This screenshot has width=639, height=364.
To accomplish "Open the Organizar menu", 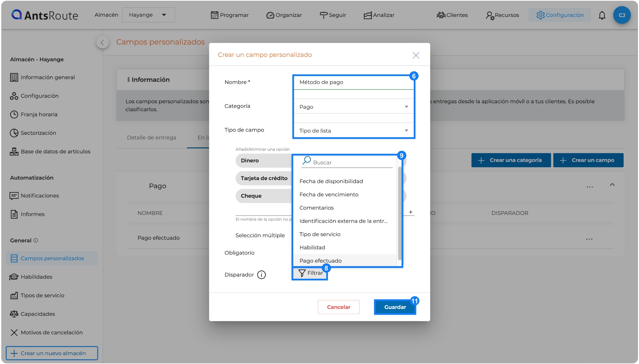I will tap(284, 15).
